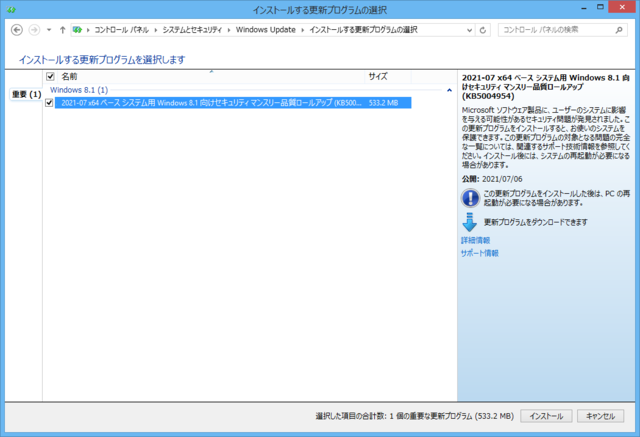Screen dimensions: 640x437
Task: Click the forward navigation arrow
Action: 34,30
